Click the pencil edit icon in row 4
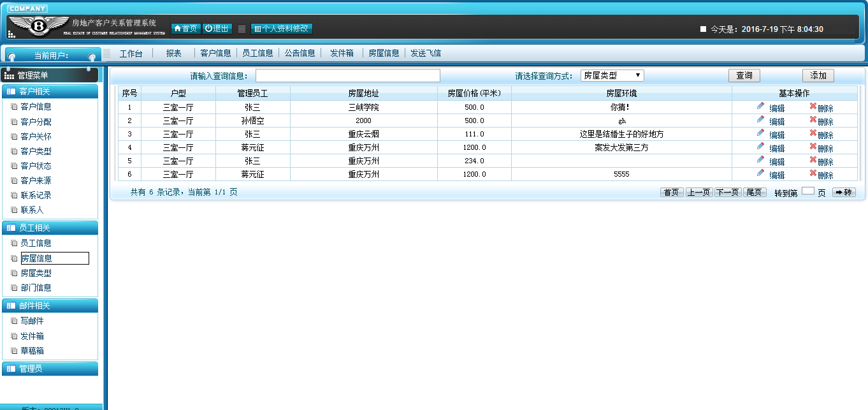Viewport: 868px width, 410px height. (x=760, y=146)
